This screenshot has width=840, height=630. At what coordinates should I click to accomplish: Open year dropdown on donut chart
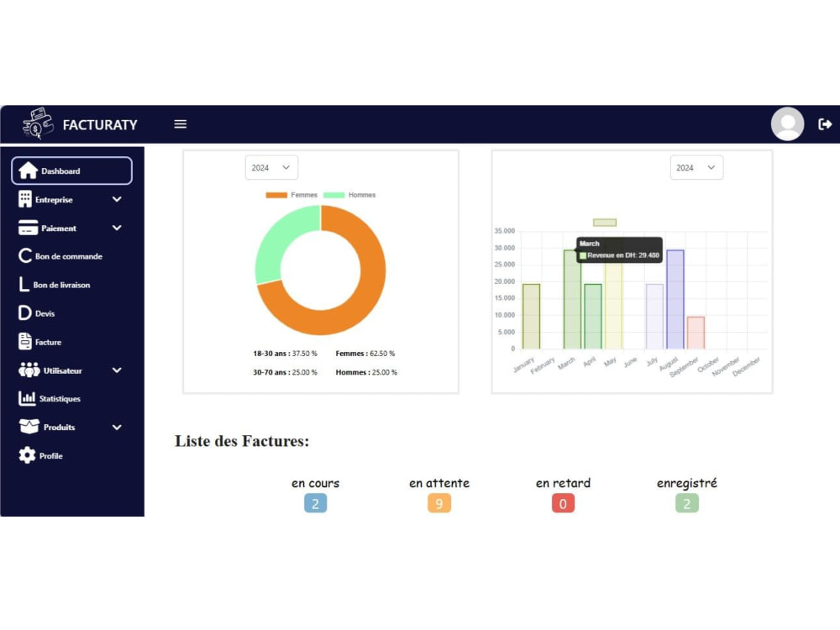tap(271, 168)
